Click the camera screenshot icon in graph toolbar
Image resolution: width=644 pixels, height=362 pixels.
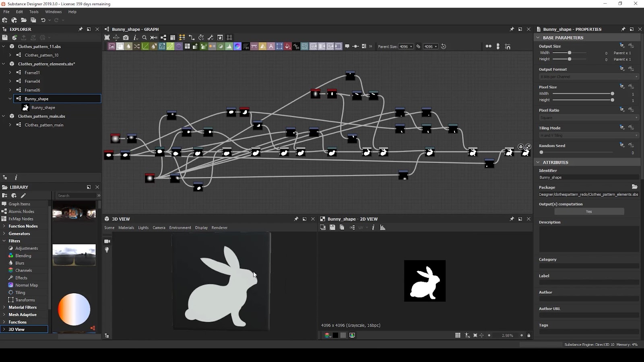pyautogui.click(x=126, y=37)
